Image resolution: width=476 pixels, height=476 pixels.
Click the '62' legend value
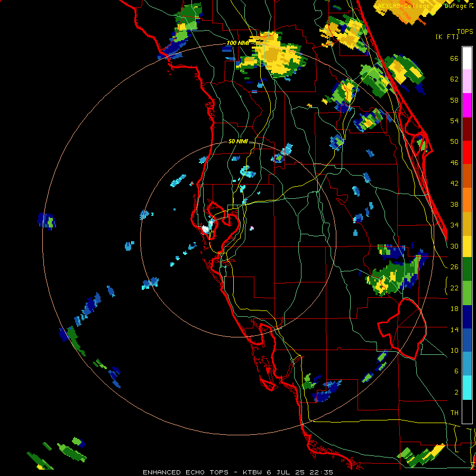[x=454, y=79]
